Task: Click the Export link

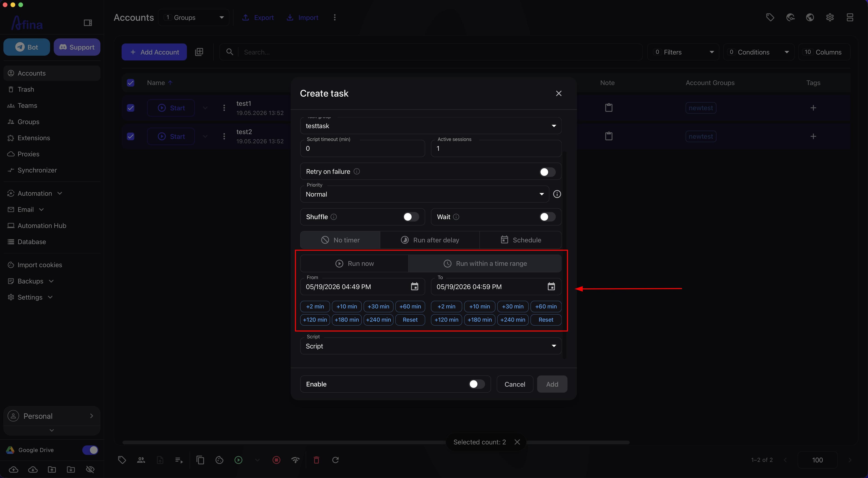Action: [x=258, y=17]
